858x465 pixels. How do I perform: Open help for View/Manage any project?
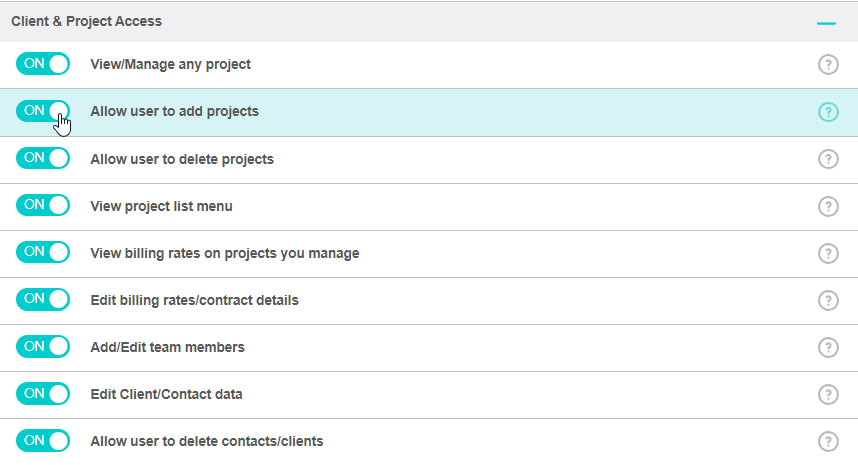828,65
